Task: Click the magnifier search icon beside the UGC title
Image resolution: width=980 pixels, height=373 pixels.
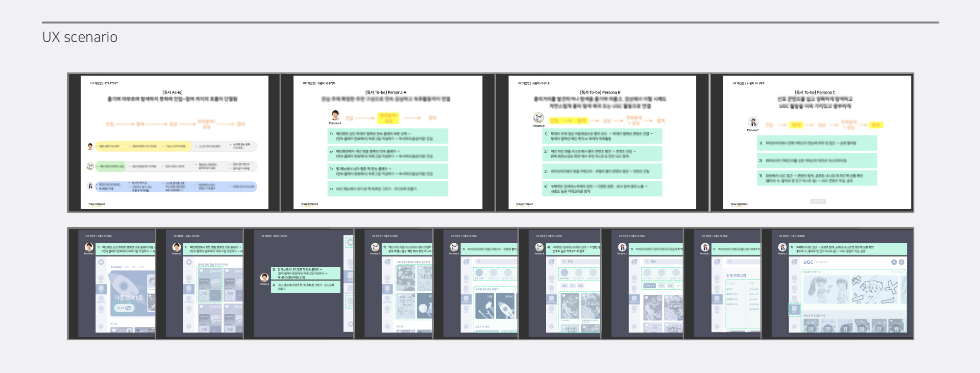Action: (894, 262)
